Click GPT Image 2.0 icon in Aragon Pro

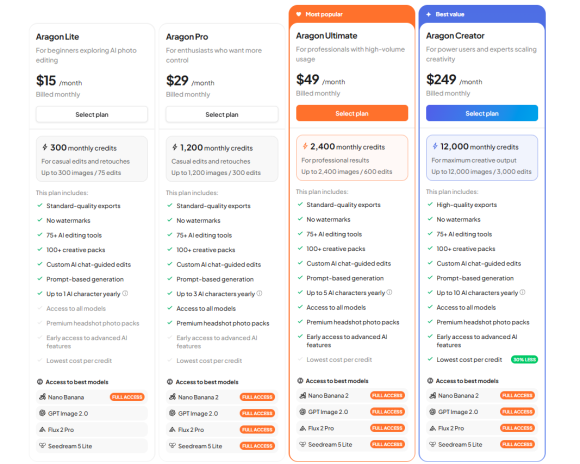click(172, 413)
